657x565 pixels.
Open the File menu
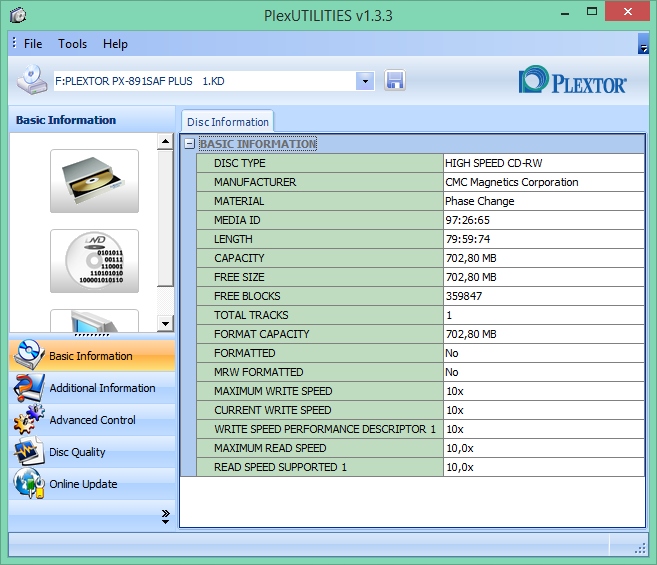[x=33, y=44]
